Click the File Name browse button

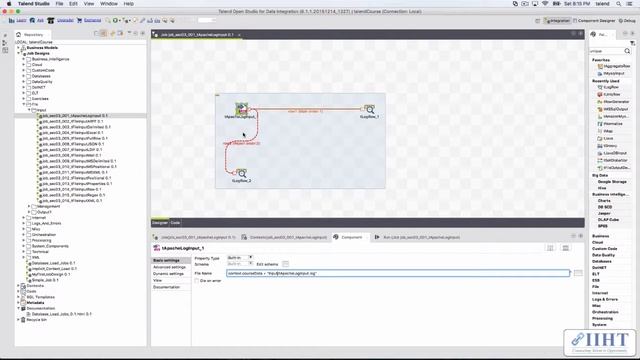tap(578, 273)
